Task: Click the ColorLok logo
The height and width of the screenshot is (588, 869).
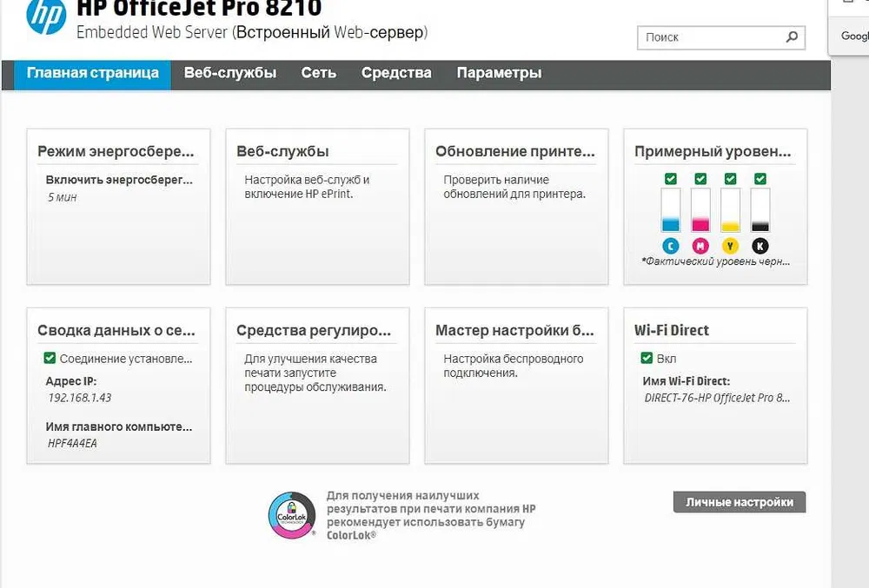Action: tap(292, 515)
